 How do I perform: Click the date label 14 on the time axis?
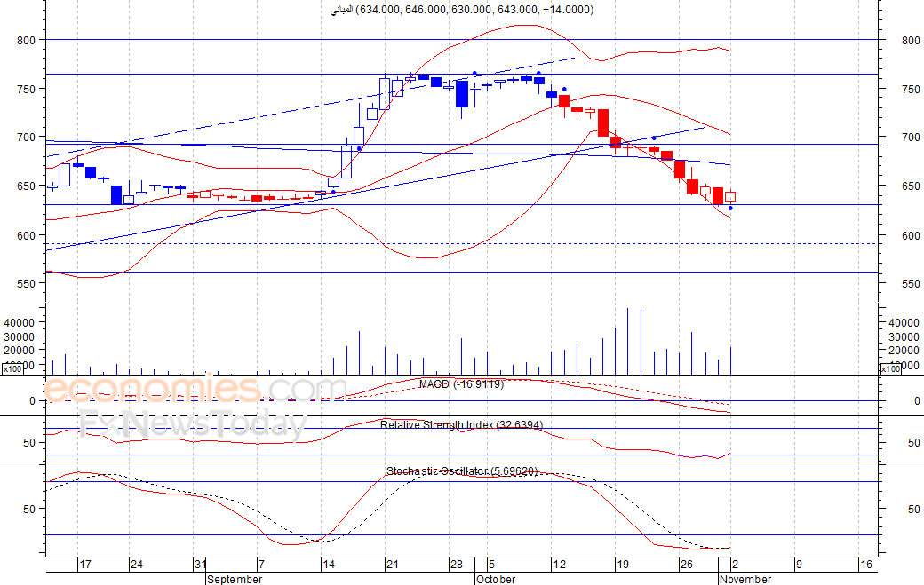(328, 565)
